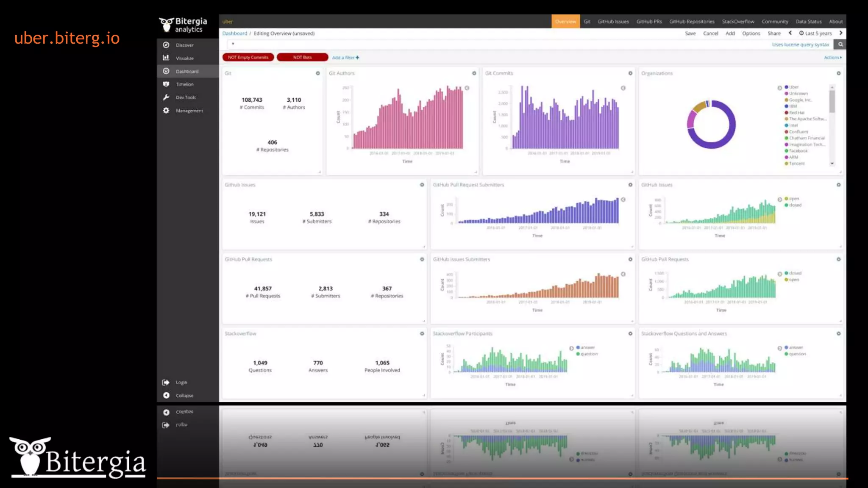Switch to the GitHub Issues tab
Viewport: 868px width, 488px height.
click(613, 22)
